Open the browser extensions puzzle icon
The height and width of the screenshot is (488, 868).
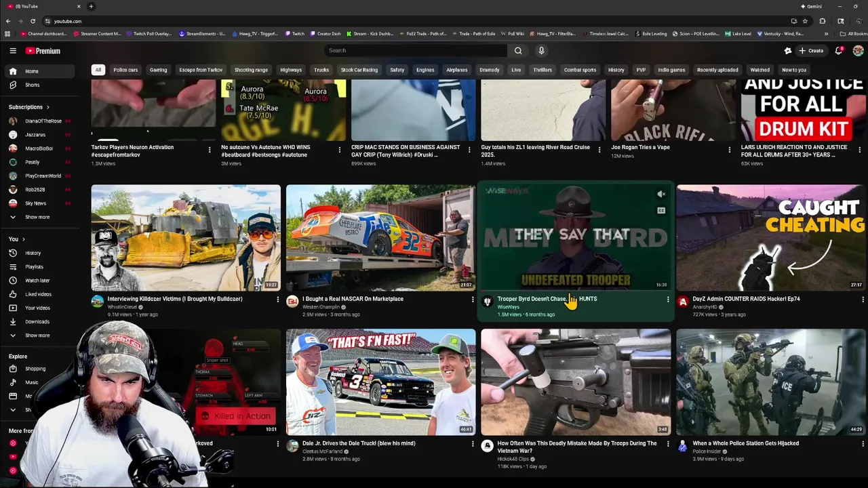point(823,21)
